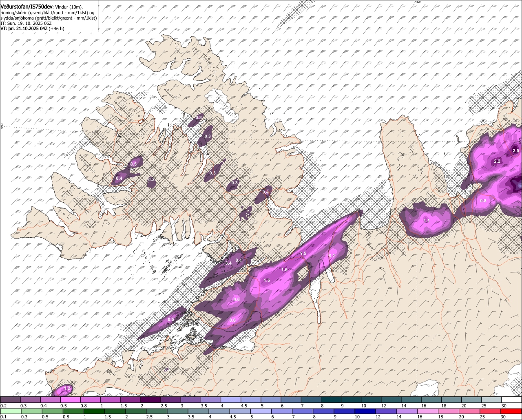Click the darkest purple 2 swatch in top legend row
The image size is (522, 420).
coord(150,400)
